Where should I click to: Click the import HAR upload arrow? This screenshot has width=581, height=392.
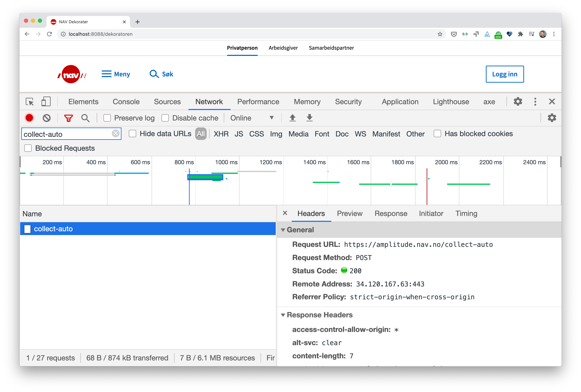coord(292,118)
